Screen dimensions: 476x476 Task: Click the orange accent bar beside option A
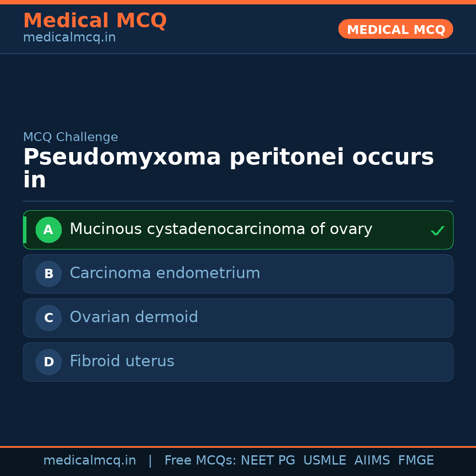point(25,230)
